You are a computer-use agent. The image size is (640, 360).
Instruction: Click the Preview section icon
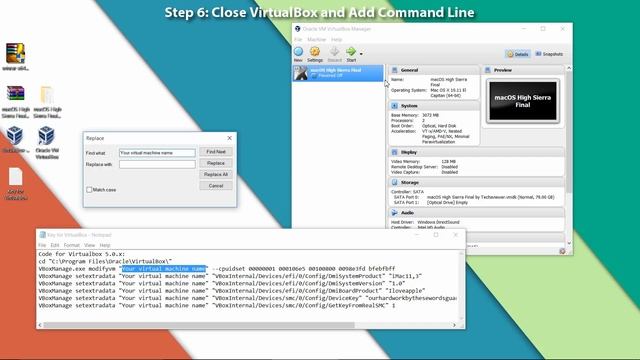click(488, 70)
